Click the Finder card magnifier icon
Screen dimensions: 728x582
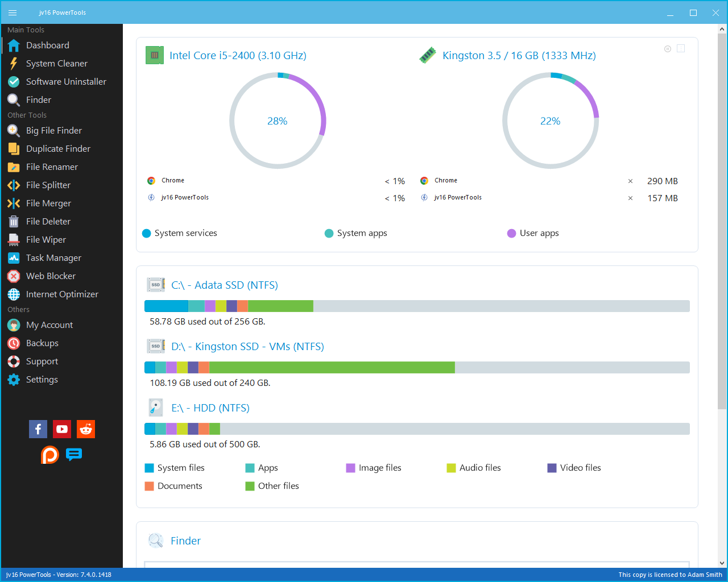(156, 541)
